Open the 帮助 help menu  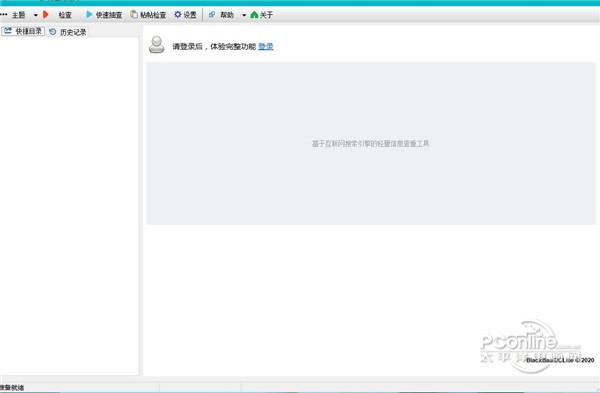(227, 15)
